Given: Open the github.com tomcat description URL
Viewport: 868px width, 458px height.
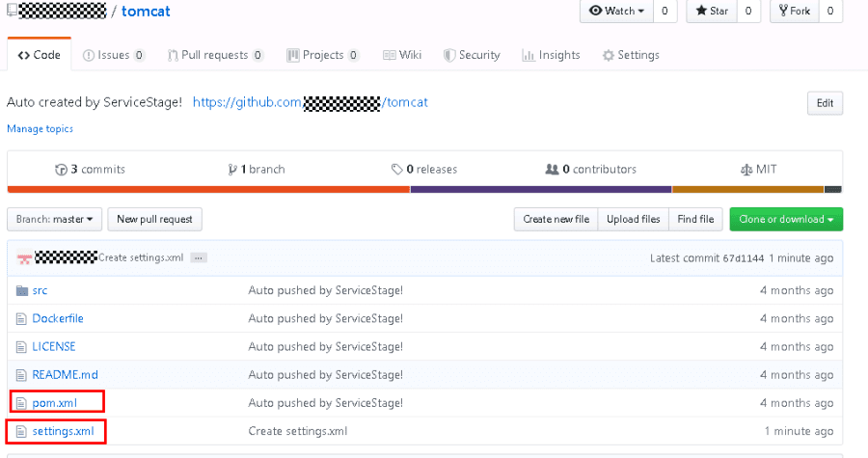Looking at the screenshot, I should click(310, 102).
